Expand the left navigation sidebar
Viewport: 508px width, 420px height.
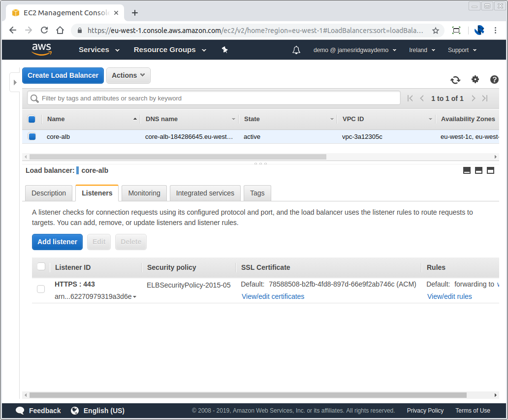pyautogui.click(x=15, y=82)
